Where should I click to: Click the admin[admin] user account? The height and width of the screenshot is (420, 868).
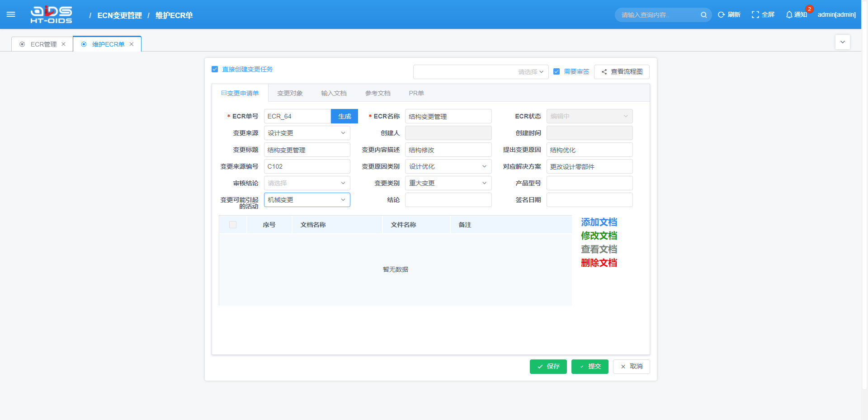click(836, 14)
